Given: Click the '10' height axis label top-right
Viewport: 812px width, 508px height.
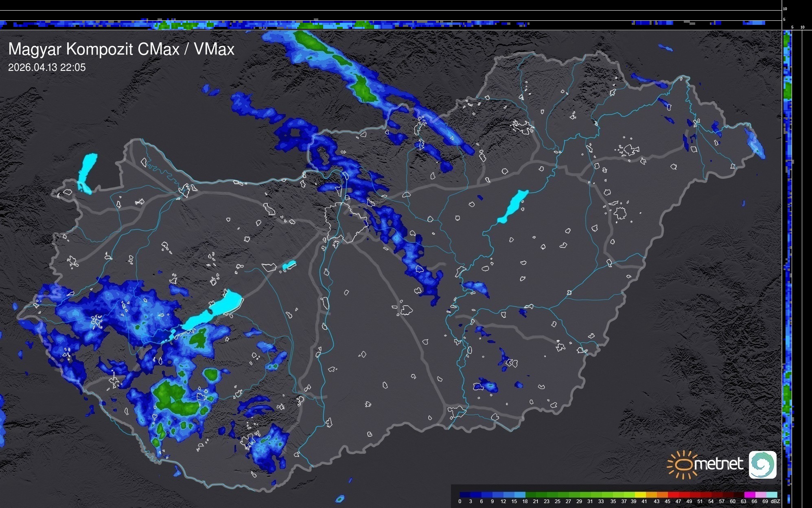Looking at the screenshot, I should click(x=785, y=9).
